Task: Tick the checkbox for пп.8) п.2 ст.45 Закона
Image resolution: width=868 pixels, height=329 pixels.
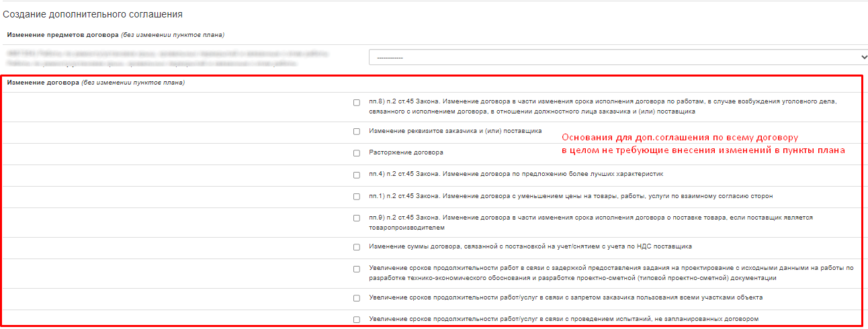Action: point(357,103)
